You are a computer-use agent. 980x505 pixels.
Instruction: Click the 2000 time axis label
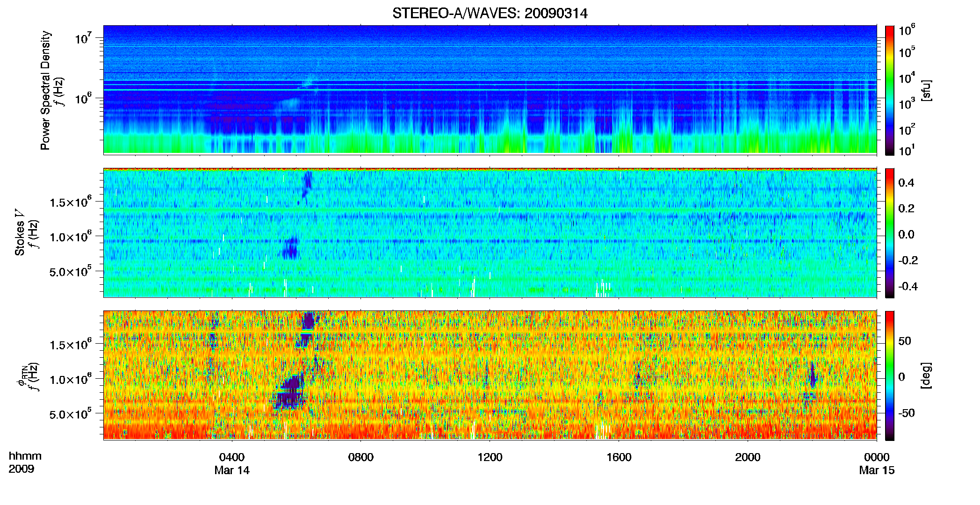(748, 457)
